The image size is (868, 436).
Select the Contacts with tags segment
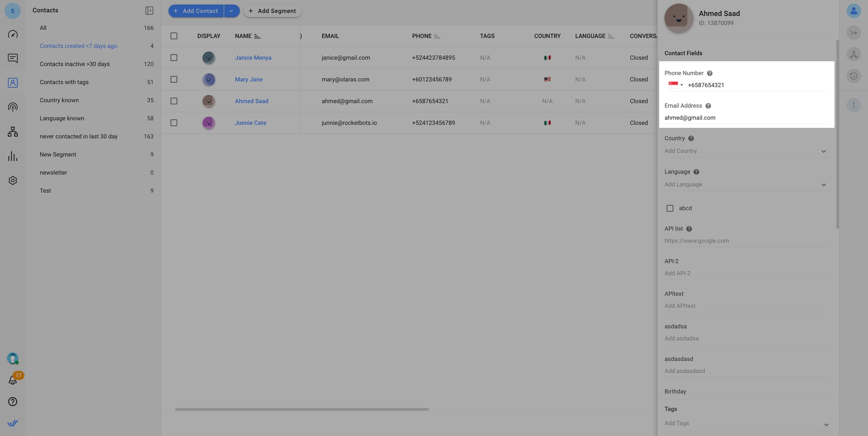(64, 82)
